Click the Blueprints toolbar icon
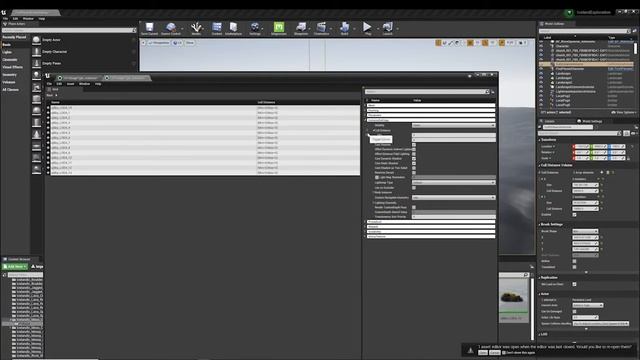 (301, 28)
